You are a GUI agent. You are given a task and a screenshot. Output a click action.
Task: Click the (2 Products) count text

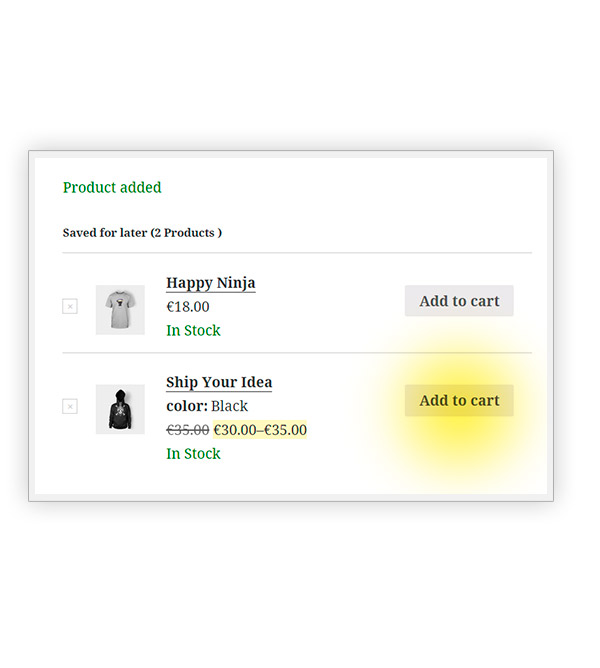click(186, 233)
